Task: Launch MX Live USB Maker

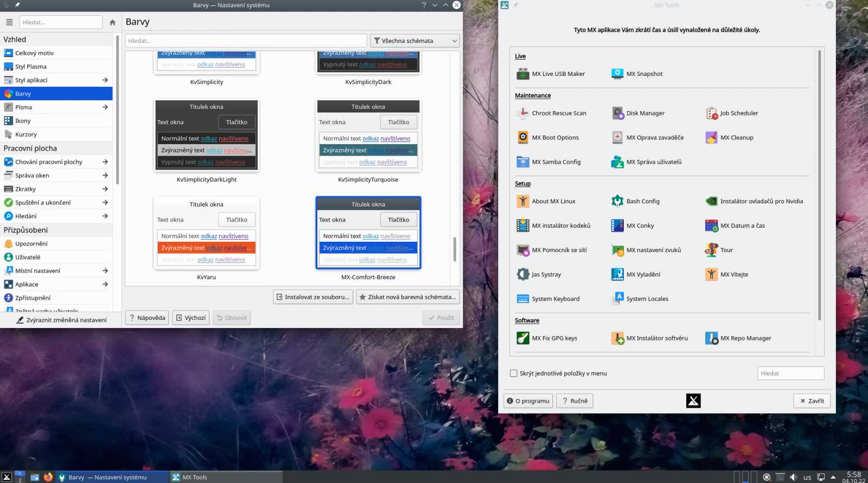Action: point(551,74)
